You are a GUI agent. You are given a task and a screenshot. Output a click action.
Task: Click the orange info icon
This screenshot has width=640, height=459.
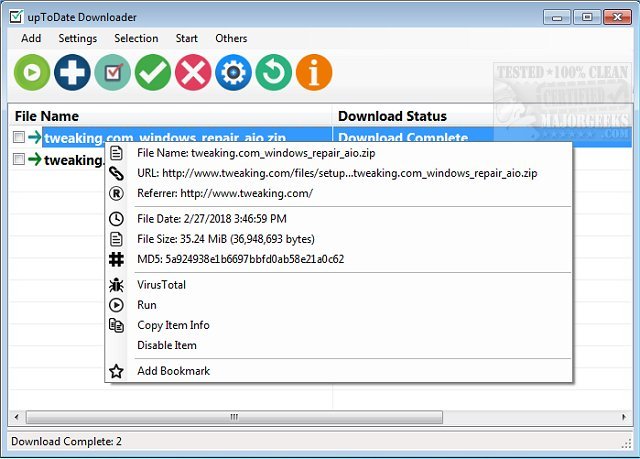point(314,73)
